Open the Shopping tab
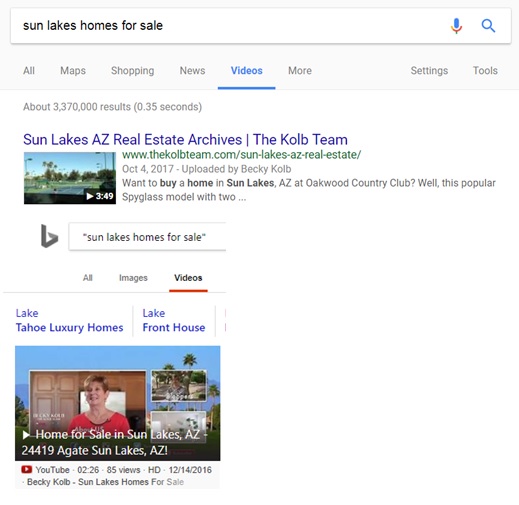 132,71
